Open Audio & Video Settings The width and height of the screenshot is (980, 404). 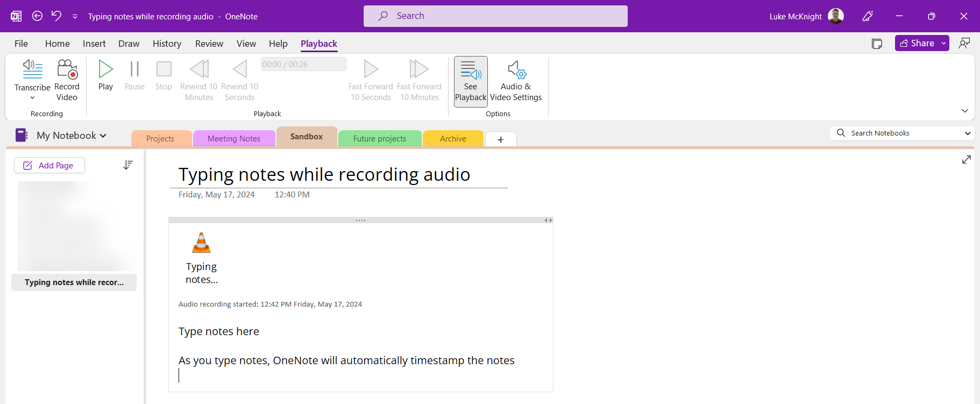click(516, 81)
